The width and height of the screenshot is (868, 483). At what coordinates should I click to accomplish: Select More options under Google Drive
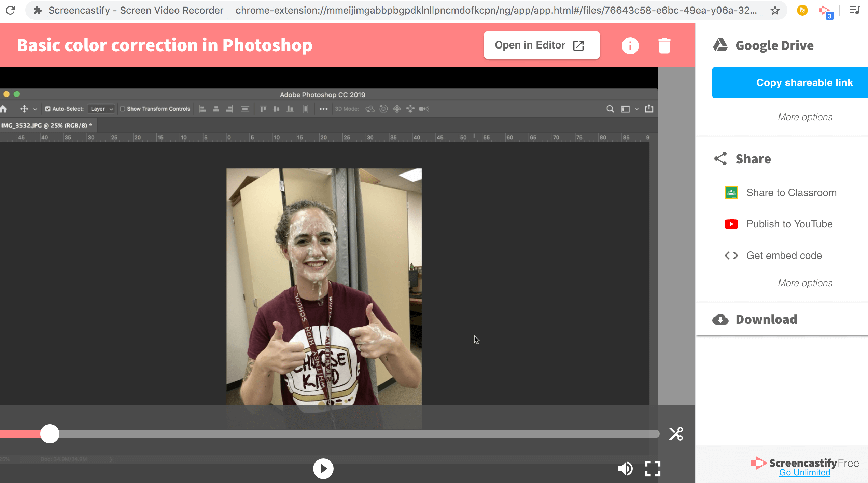[804, 116]
